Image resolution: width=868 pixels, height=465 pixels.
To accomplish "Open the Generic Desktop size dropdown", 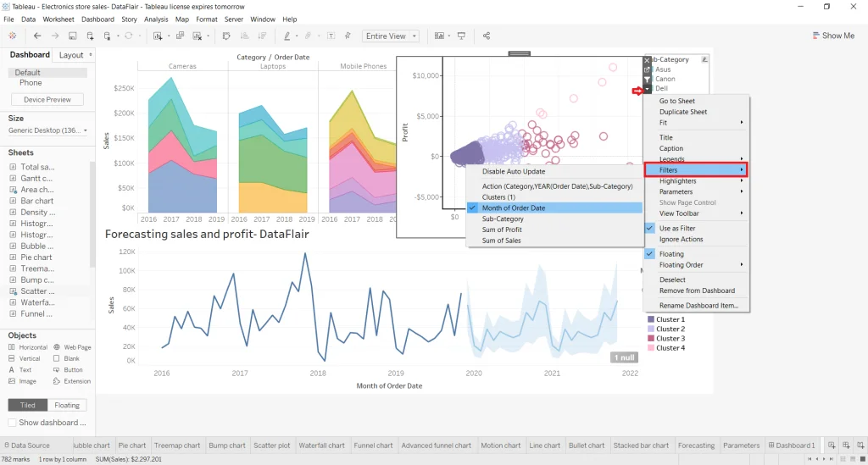I will pos(47,130).
